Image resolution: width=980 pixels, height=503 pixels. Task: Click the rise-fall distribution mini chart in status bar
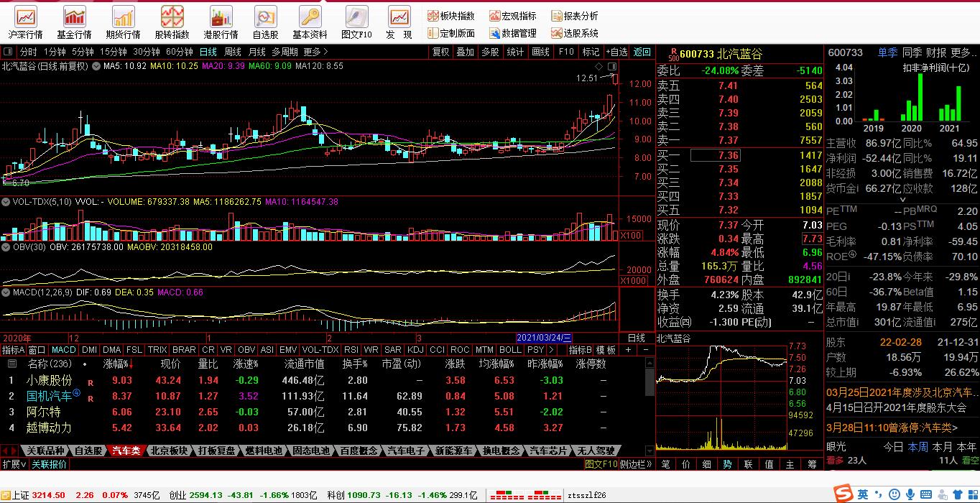525,495
